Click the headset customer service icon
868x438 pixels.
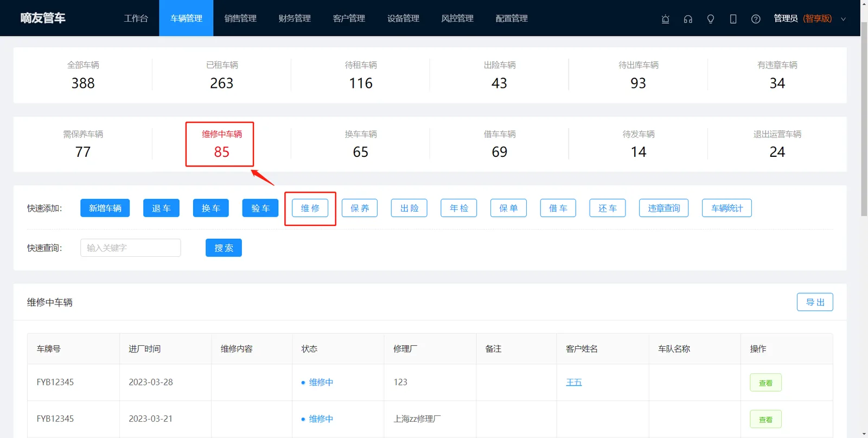(688, 19)
